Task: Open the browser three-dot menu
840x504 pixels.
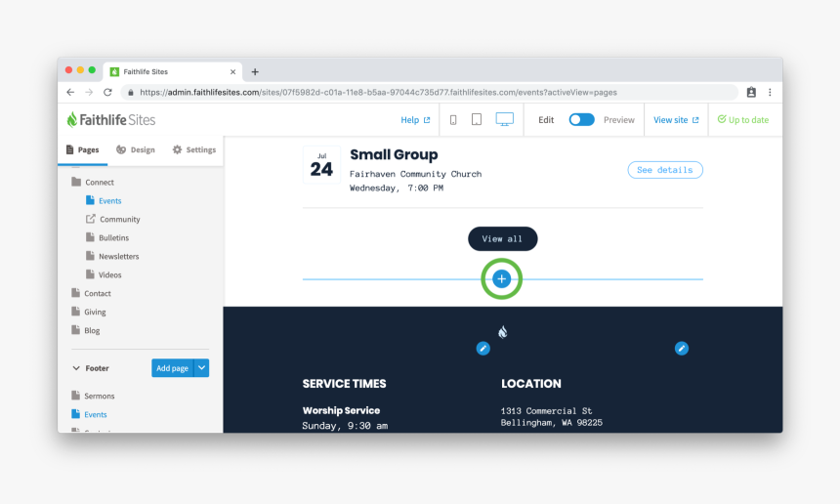Action: pos(770,92)
